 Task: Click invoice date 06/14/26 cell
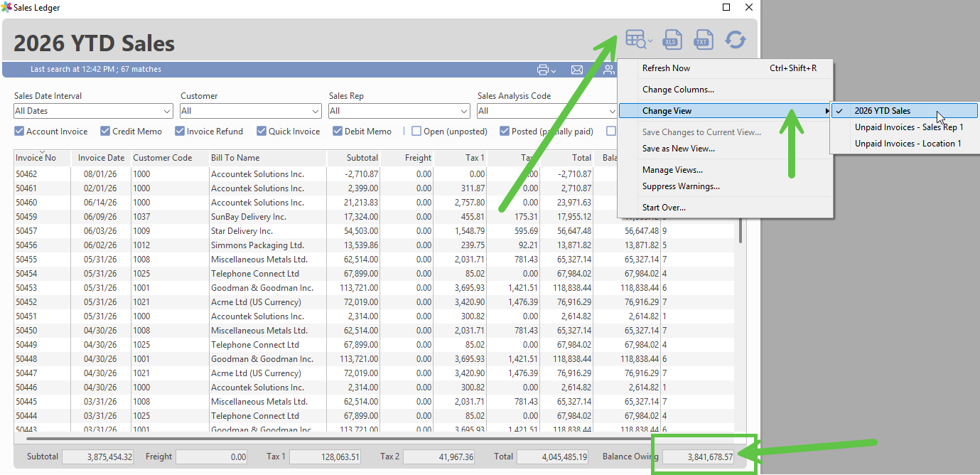point(101,203)
